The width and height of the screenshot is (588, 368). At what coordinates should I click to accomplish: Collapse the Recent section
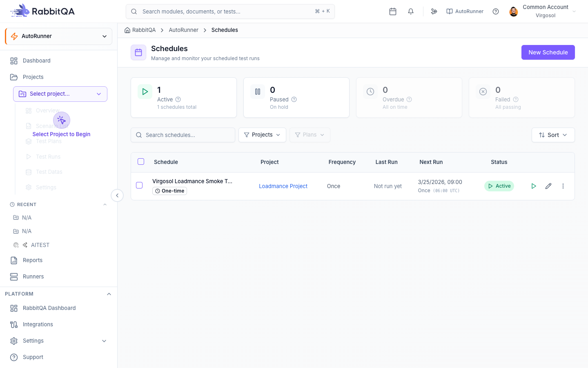105,204
